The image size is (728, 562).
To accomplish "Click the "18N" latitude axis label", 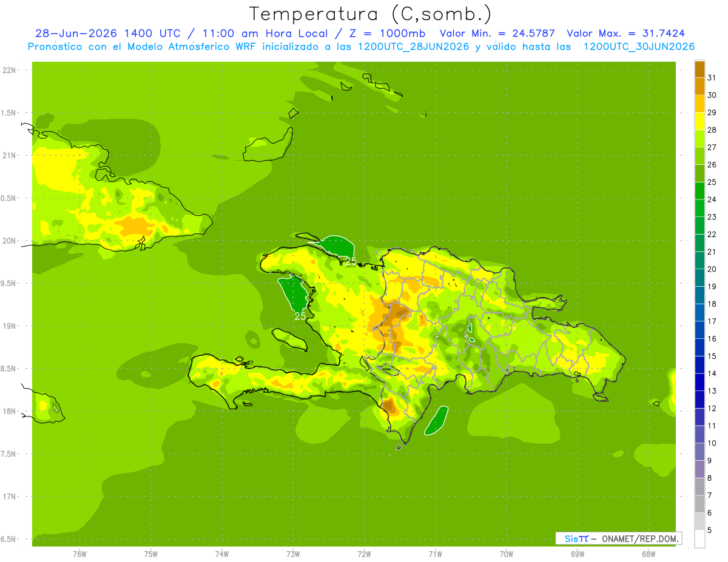I will click(10, 412).
